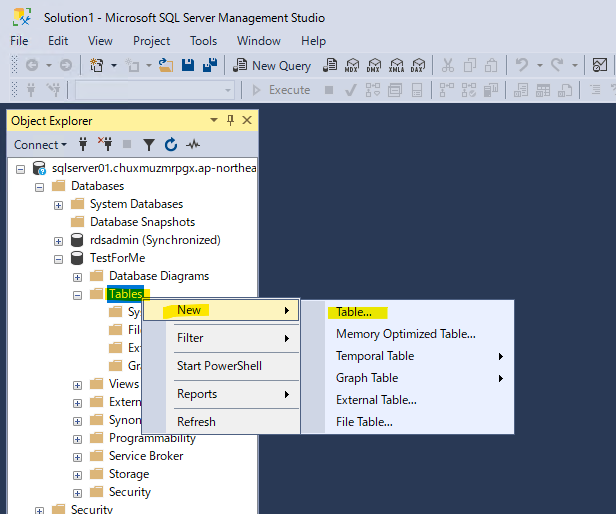Select External Table... option

point(407,400)
